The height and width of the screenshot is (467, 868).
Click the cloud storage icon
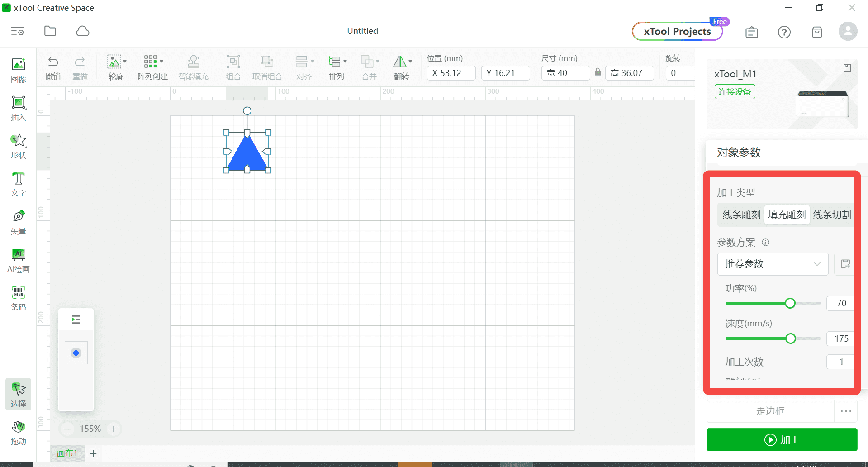point(83,31)
